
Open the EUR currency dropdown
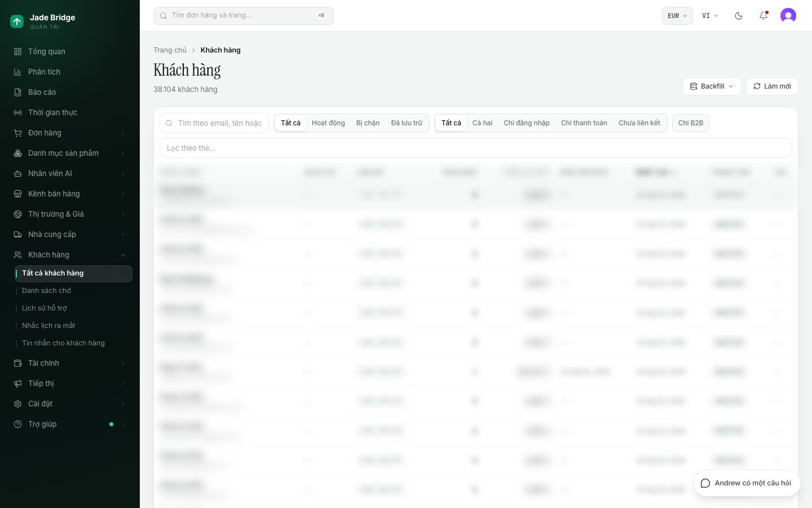point(677,16)
